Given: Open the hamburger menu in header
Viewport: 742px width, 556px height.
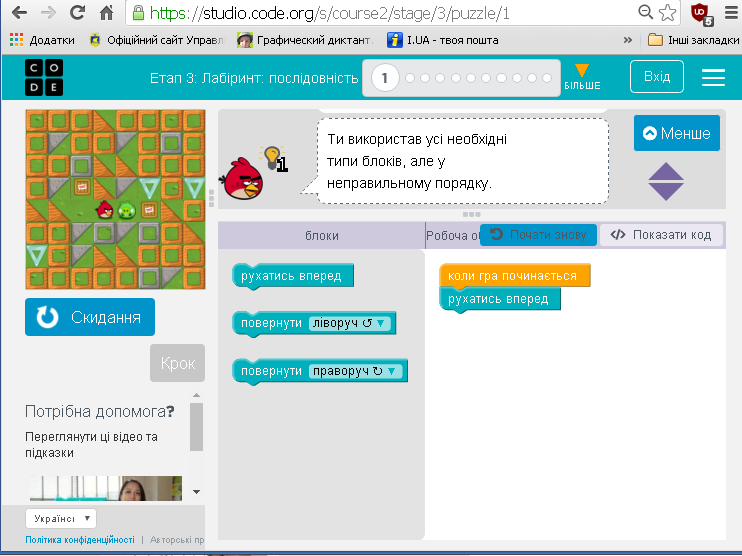Looking at the screenshot, I should pyautogui.click(x=713, y=78).
